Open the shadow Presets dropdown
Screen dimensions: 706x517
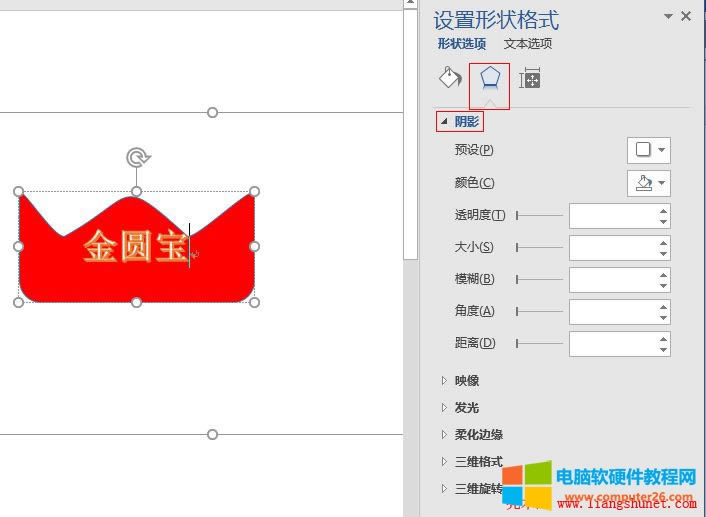coord(648,150)
